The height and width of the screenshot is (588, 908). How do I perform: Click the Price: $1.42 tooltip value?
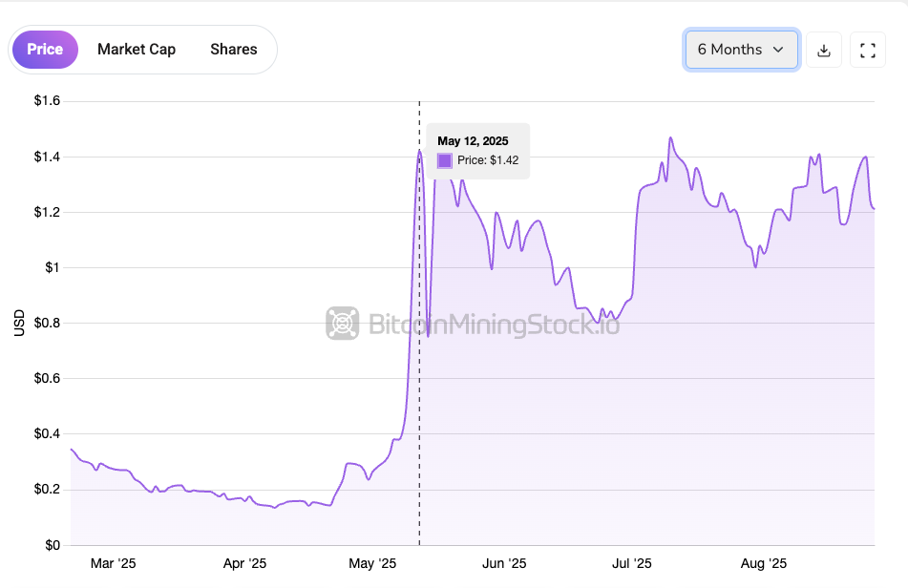pos(487,160)
